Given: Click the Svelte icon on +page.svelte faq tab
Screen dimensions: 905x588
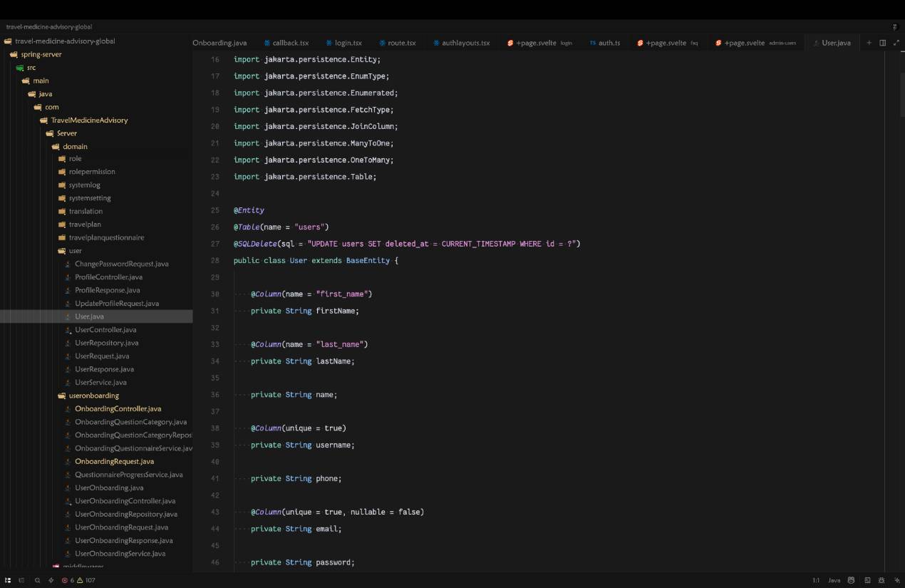Looking at the screenshot, I should click(x=640, y=43).
